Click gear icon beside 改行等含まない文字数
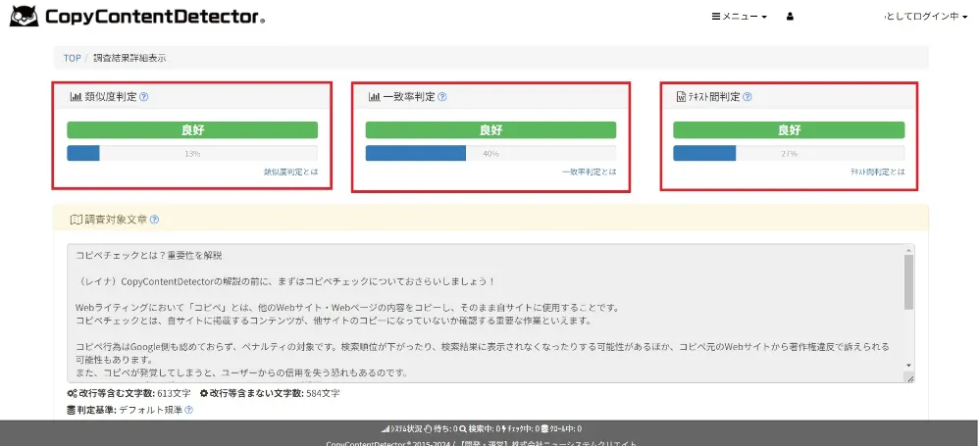The image size is (980, 446). pyautogui.click(x=204, y=393)
